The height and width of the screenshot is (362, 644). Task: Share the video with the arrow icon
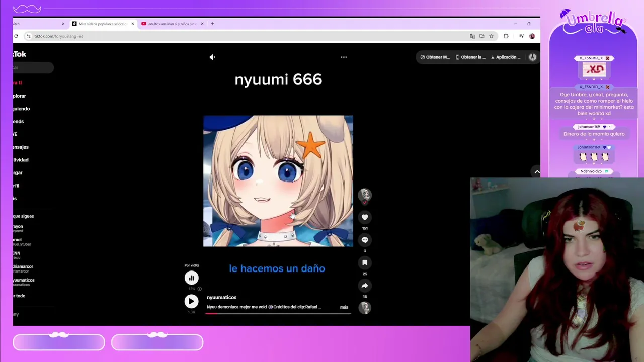[365, 286]
